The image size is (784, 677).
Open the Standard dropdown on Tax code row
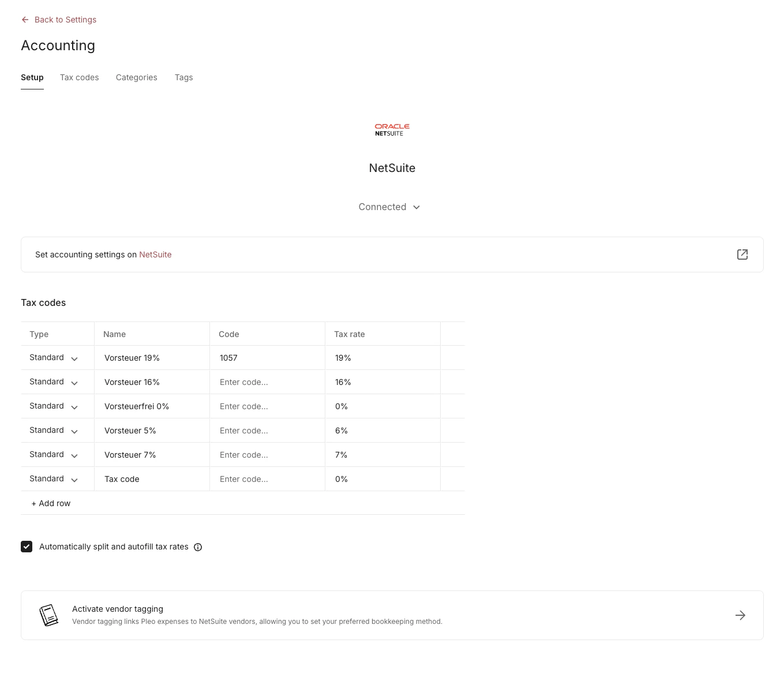74,480
